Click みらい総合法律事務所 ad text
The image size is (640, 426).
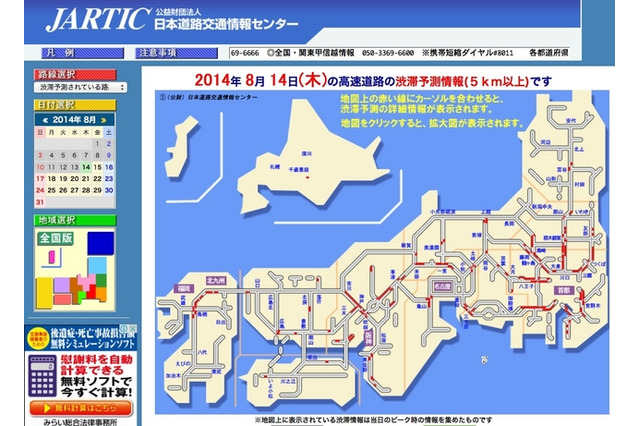click(x=81, y=422)
